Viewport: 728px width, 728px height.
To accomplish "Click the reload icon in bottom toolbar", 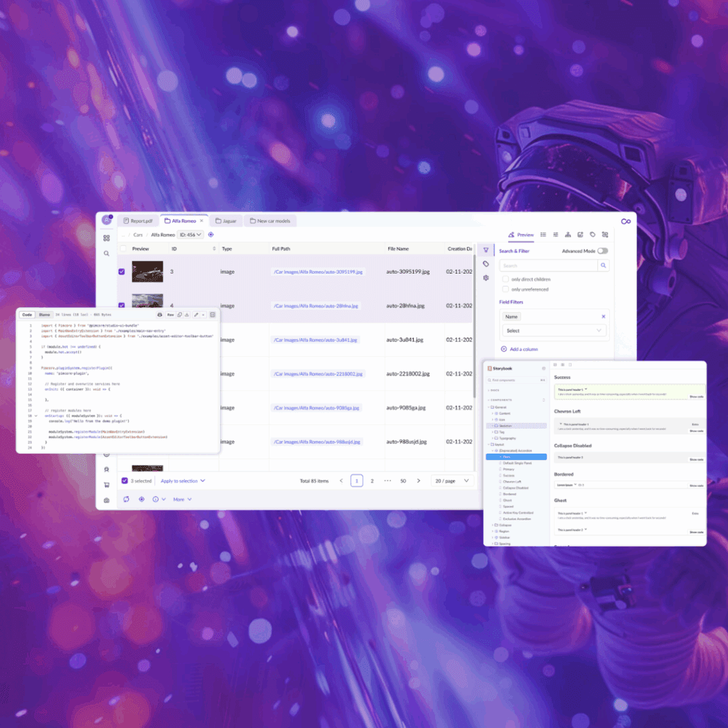I will coord(126,499).
